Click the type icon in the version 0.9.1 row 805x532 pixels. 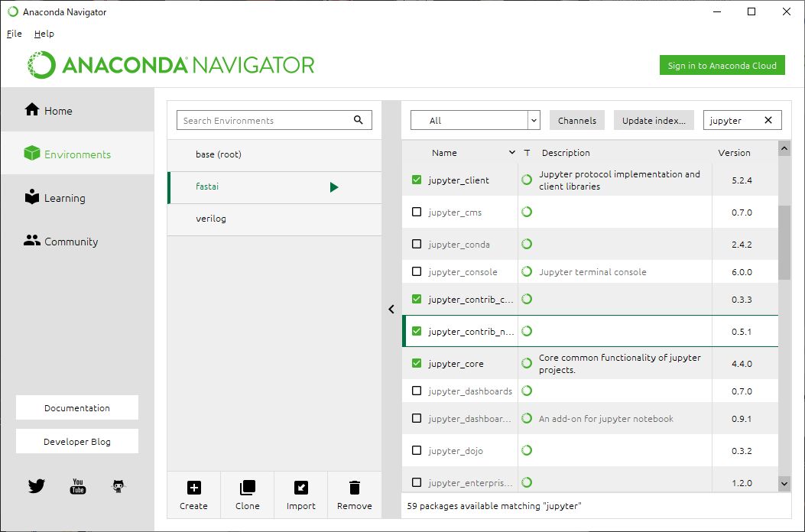click(x=527, y=418)
